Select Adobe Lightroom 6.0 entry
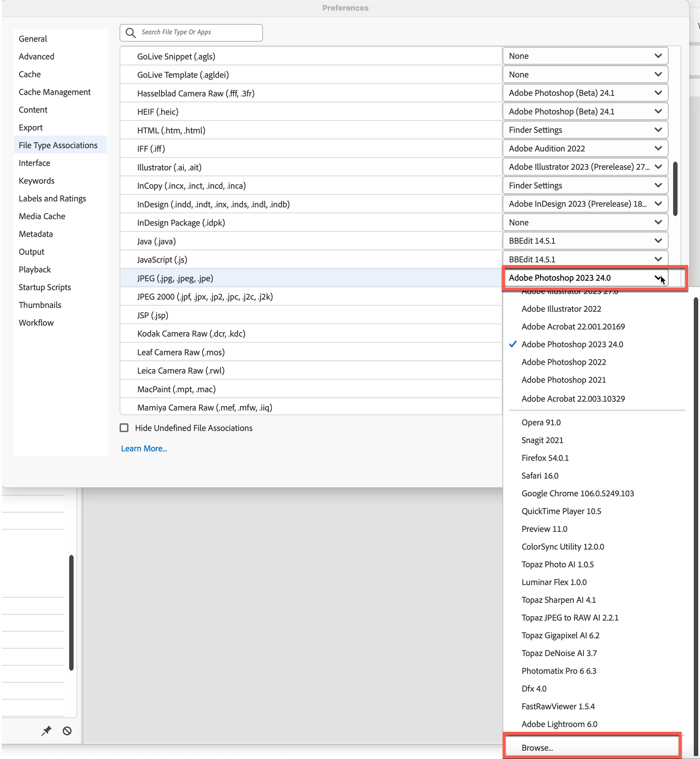 tap(559, 724)
